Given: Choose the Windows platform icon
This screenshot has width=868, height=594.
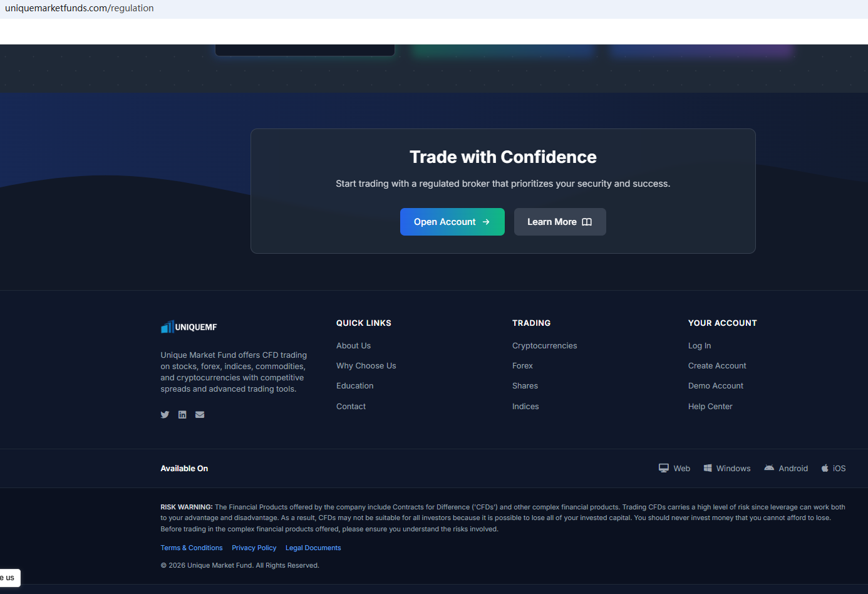Looking at the screenshot, I should tap(708, 468).
